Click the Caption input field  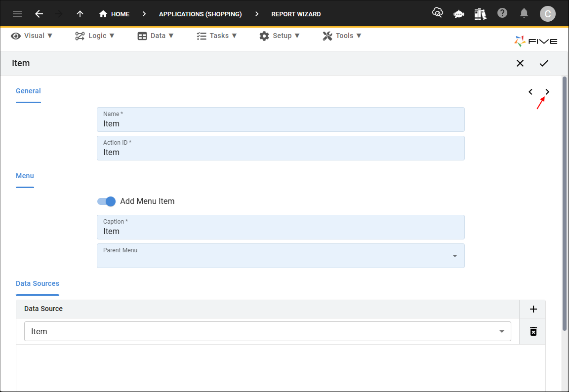[x=281, y=227]
